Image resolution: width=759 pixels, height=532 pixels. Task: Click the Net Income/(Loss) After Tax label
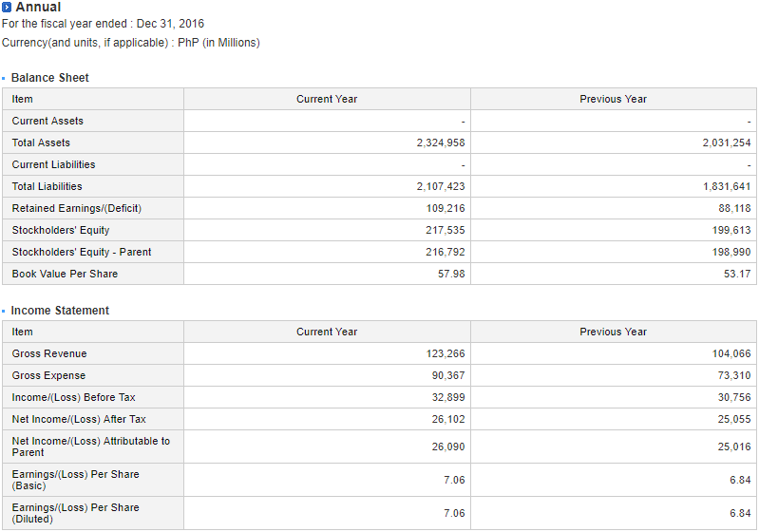click(x=79, y=419)
